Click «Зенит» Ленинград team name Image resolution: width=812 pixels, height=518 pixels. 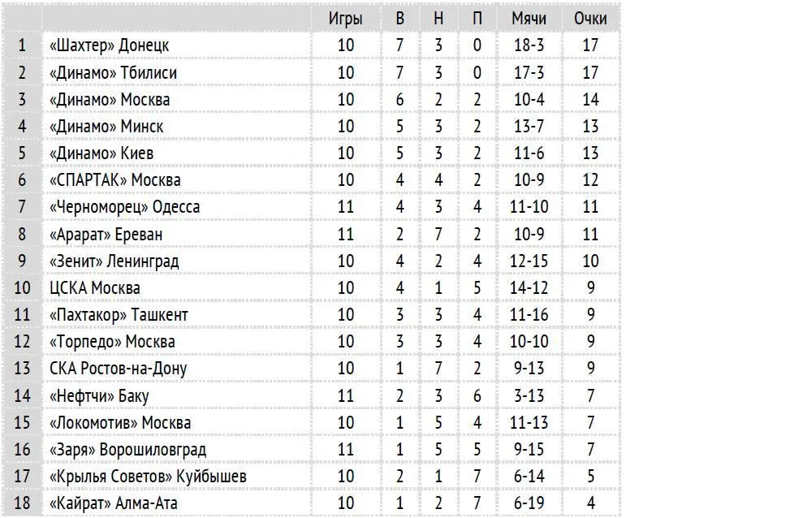coord(114,261)
